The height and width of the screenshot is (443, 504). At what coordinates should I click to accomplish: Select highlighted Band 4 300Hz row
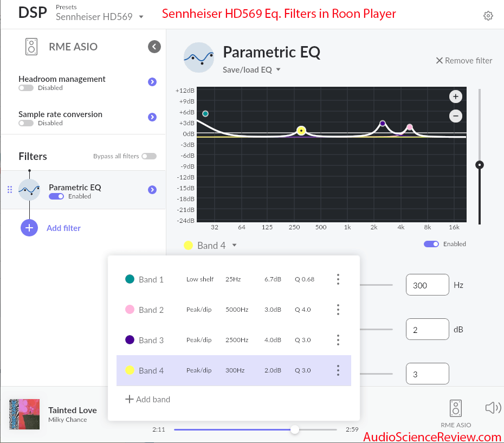pos(234,370)
